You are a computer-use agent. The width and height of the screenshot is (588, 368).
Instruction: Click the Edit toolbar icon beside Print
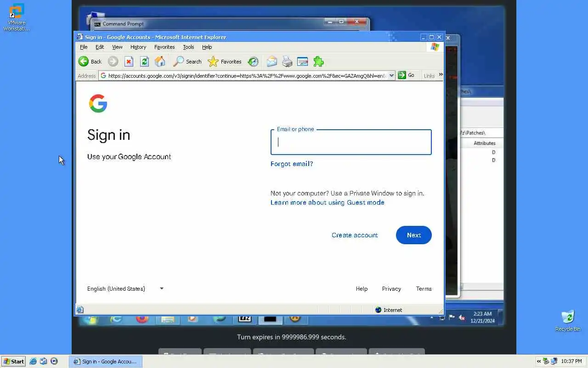click(302, 61)
